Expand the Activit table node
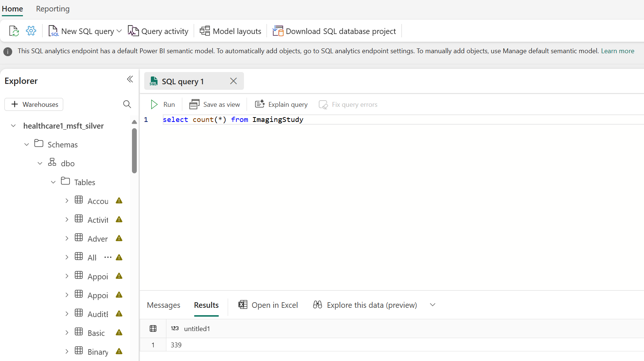The width and height of the screenshot is (644, 361). (x=67, y=219)
